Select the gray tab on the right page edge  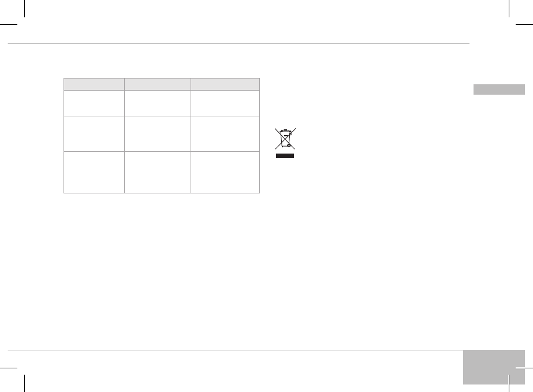coord(499,89)
